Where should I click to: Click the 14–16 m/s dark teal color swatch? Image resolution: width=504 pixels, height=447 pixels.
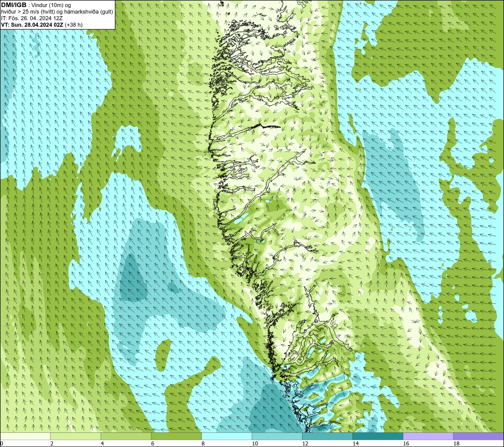coord(377,436)
